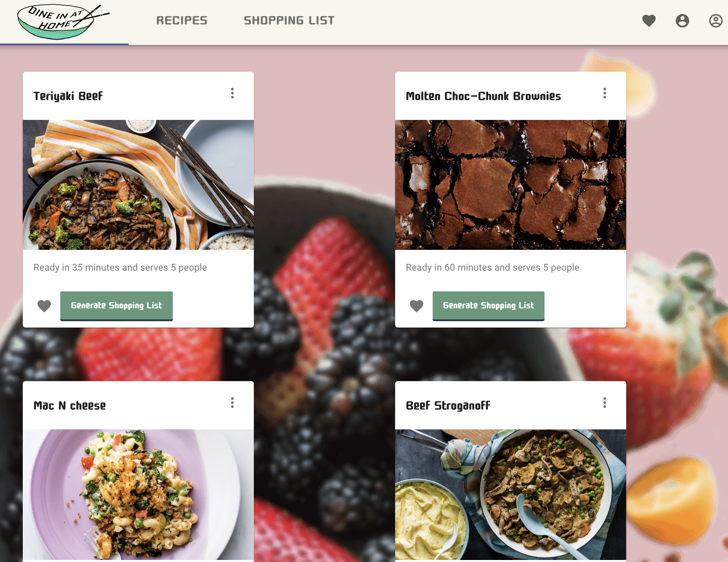Favorite the Molten Choc-Chunk Brownies recipe
The image size is (728, 562).
click(417, 306)
